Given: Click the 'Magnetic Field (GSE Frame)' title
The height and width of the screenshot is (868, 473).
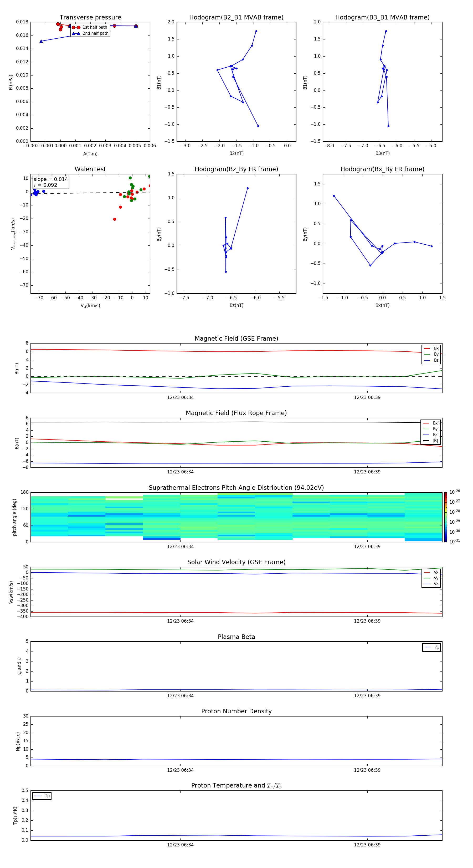Looking at the screenshot, I should (x=236, y=339).
